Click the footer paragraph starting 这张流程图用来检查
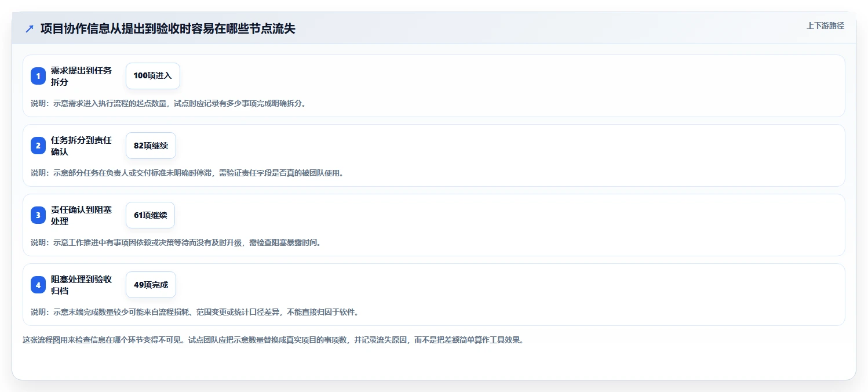868x392 pixels. coord(273,340)
